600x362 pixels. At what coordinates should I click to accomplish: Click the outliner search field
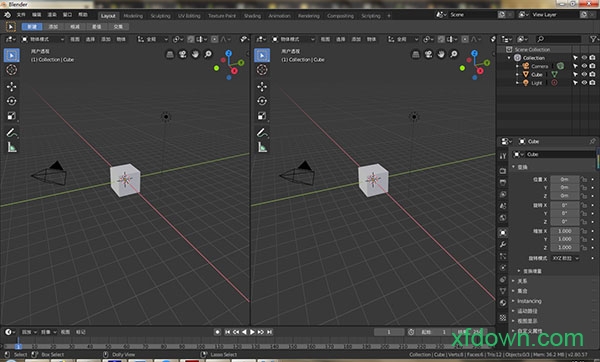559,39
